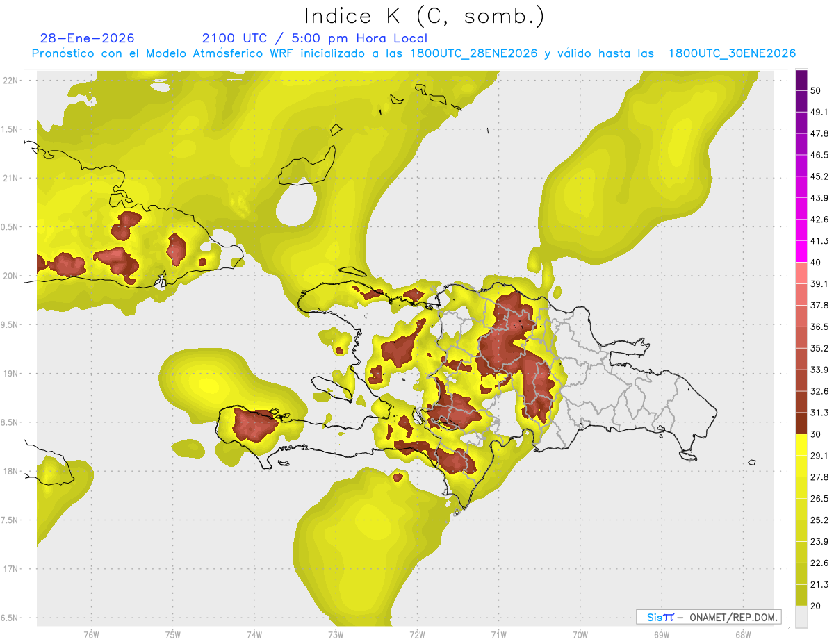Click longitude label "75W"
Viewport: 834px width, 644px height.
[x=172, y=635]
